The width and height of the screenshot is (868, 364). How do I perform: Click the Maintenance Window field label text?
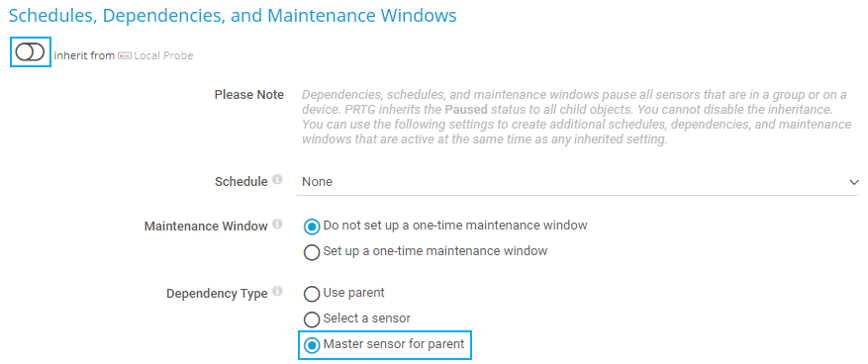click(206, 227)
